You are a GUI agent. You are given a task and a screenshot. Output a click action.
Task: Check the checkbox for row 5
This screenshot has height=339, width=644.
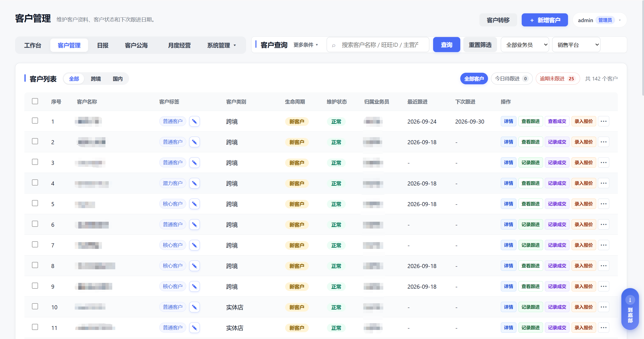click(35, 203)
